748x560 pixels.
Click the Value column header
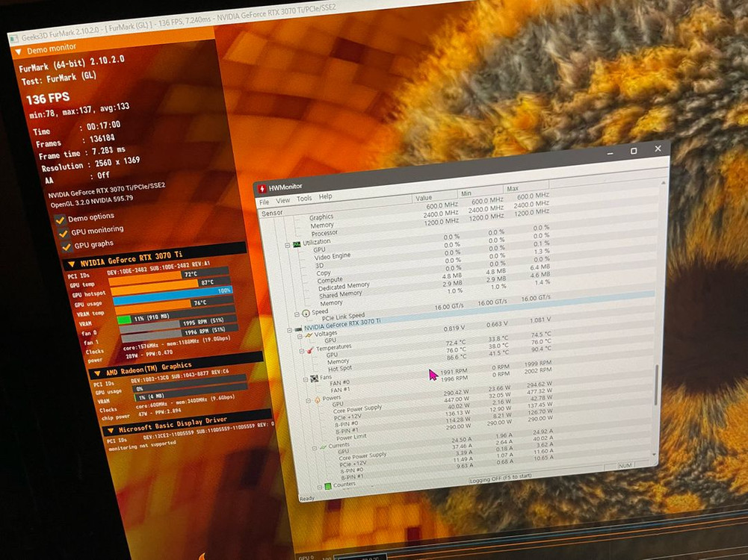424,198
